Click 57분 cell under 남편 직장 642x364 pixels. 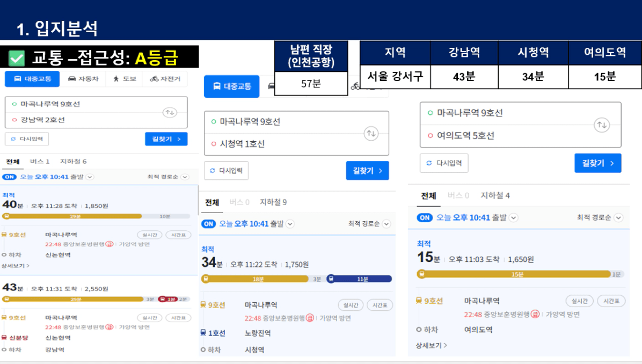(311, 84)
